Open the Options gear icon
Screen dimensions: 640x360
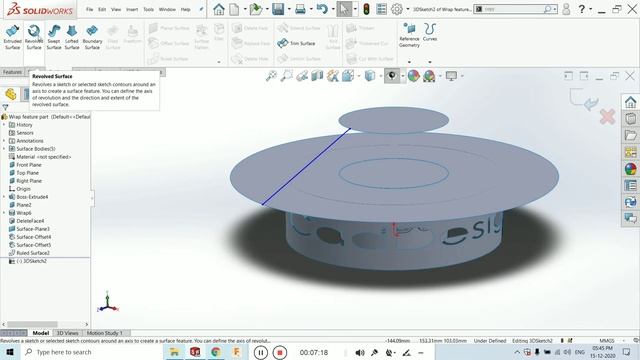(x=397, y=9)
